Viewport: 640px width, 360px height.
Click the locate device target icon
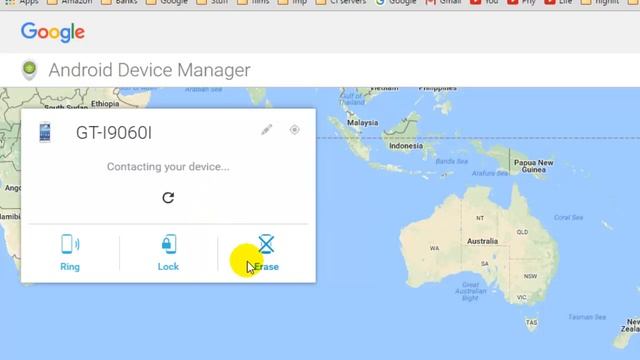(294, 130)
